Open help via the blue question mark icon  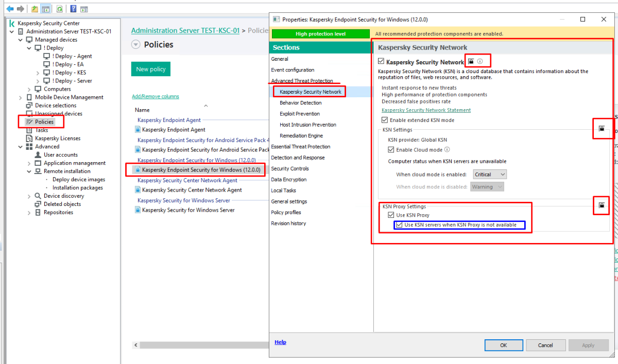pos(73,9)
